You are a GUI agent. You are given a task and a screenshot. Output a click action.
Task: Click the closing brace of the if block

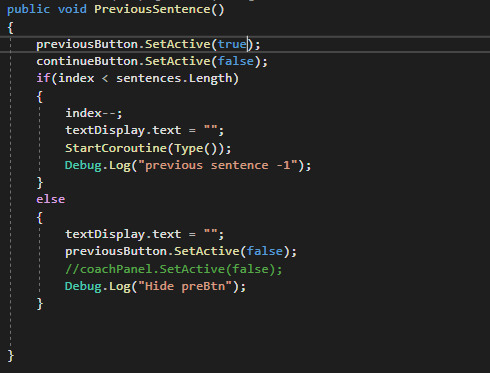pos(40,183)
